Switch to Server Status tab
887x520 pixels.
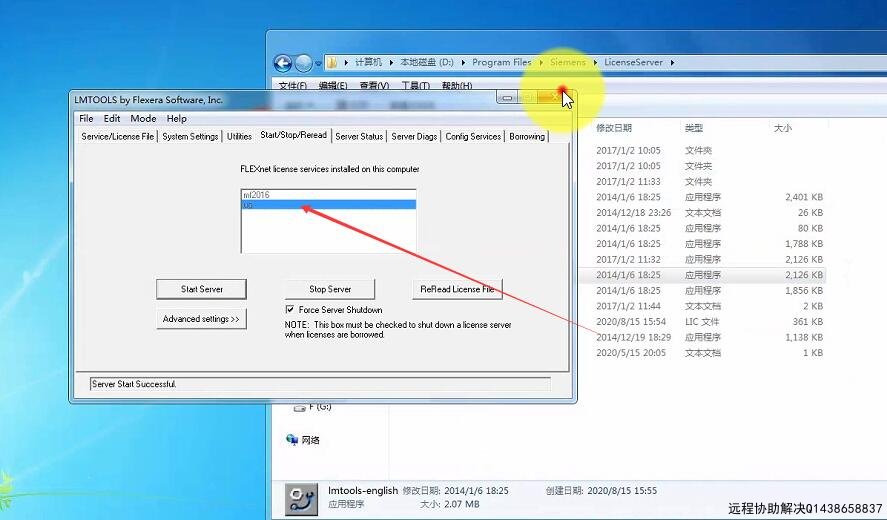359,136
